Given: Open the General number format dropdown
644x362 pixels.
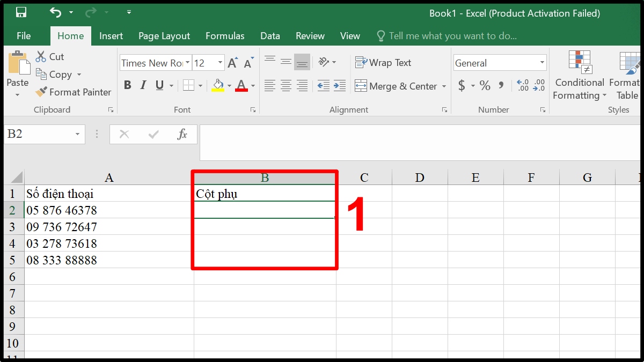Looking at the screenshot, I should coord(541,63).
